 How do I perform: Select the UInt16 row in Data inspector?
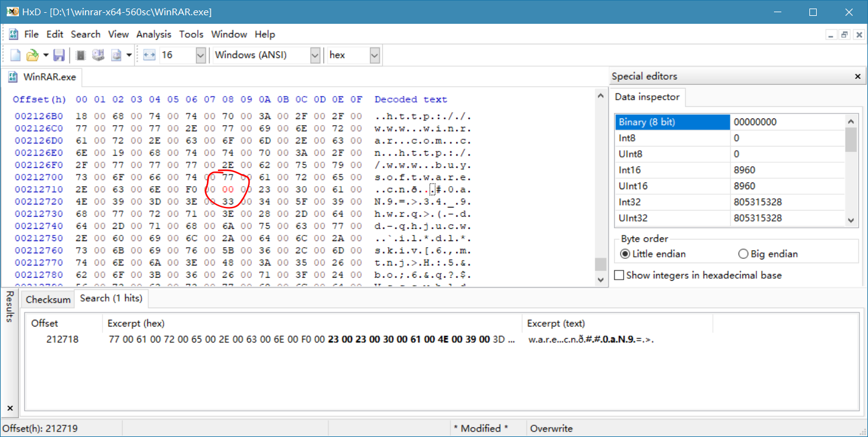click(730, 186)
